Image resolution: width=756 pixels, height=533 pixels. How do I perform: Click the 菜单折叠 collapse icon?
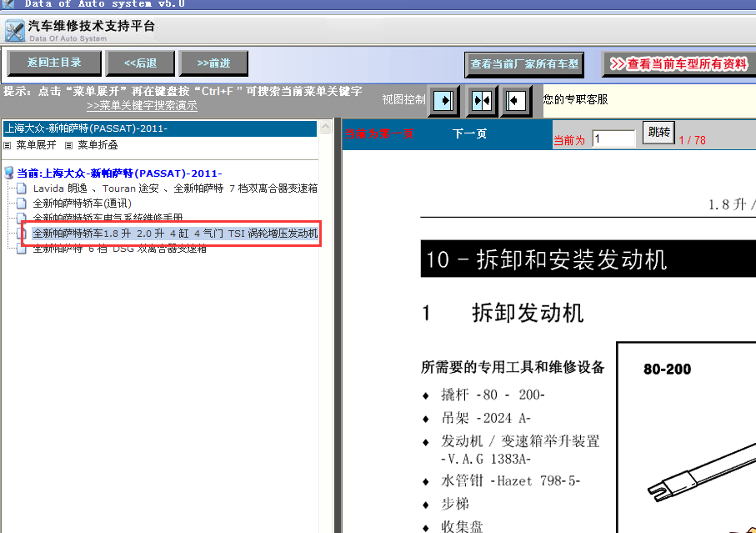point(69,145)
